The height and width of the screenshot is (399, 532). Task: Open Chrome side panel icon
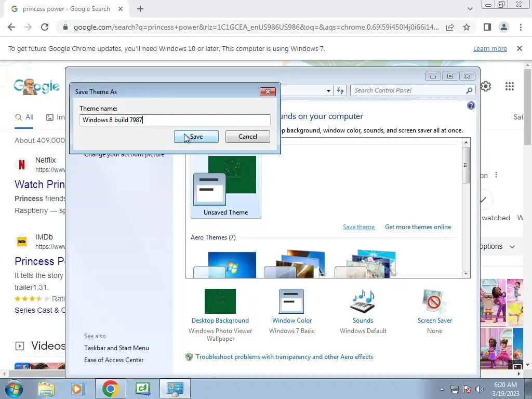pyautogui.click(x=487, y=27)
